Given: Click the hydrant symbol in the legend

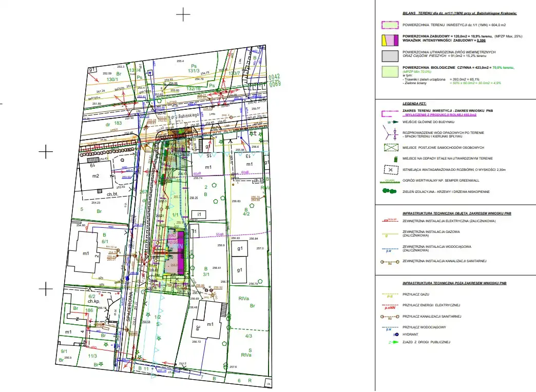Looking at the screenshot, I should [x=390, y=335].
